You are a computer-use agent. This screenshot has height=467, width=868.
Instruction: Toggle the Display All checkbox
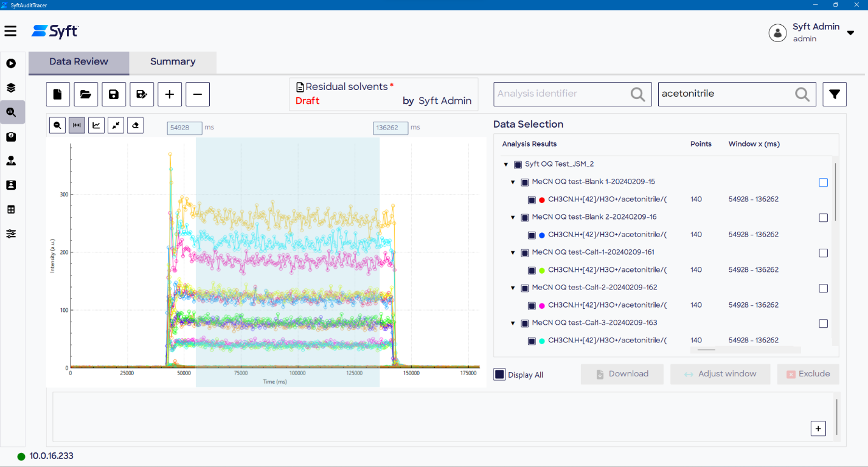pos(499,375)
